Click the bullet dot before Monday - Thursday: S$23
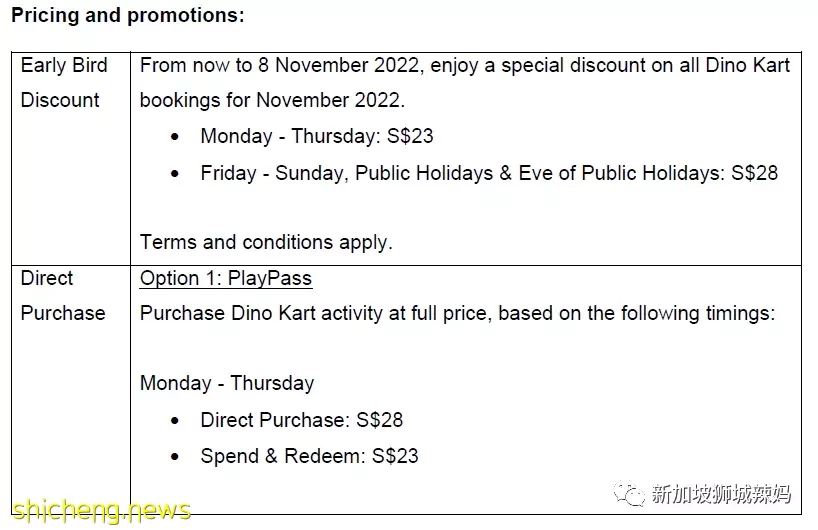 pyautogui.click(x=175, y=137)
